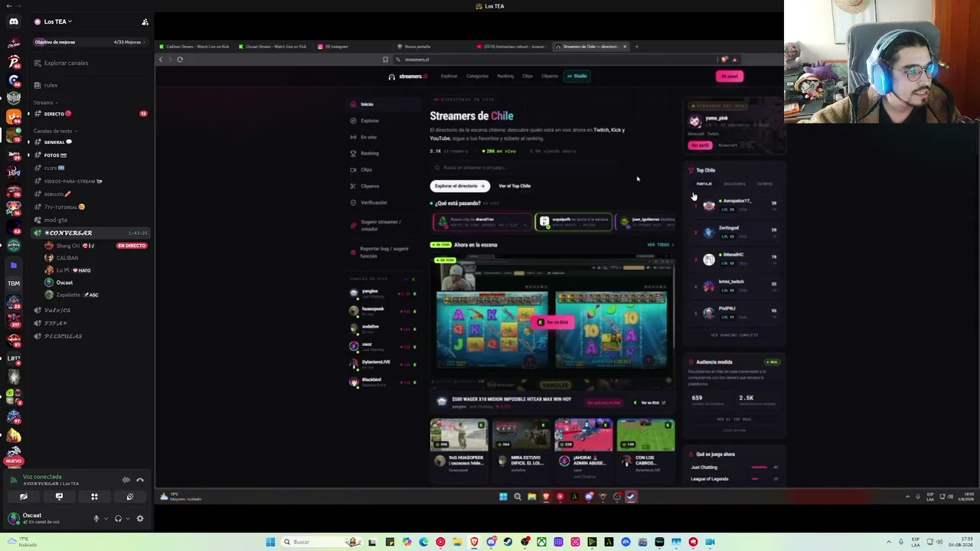The width and height of the screenshot is (980, 551).
Task: Click Ver todos next to Ahora en la escena
Action: (660, 245)
